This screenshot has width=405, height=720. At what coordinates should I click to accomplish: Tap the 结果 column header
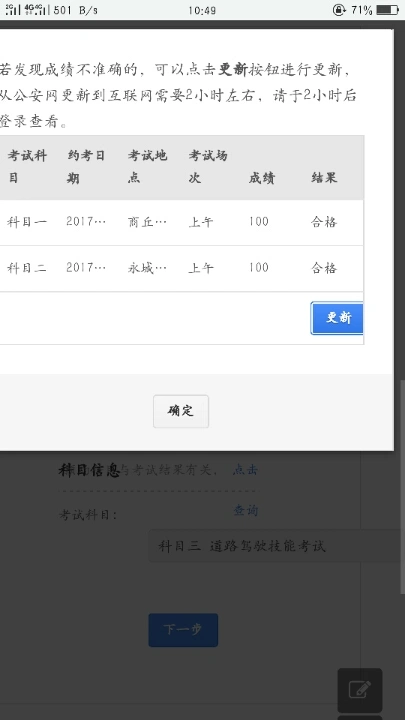pos(324,178)
